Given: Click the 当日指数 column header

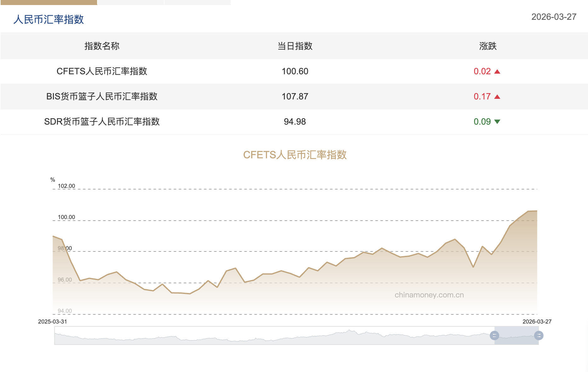Looking at the screenshot, I should (295, 46).
